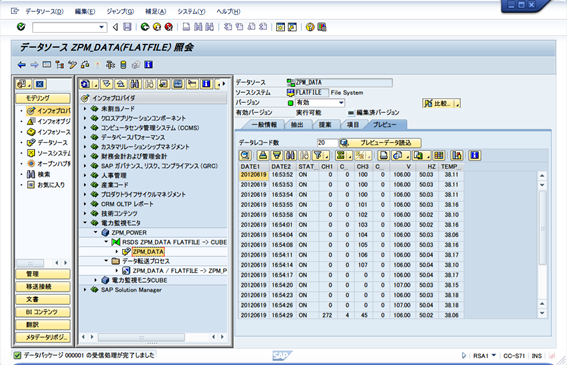Select the 財務会計および管理会計 tree node

[x=134, y=156]
